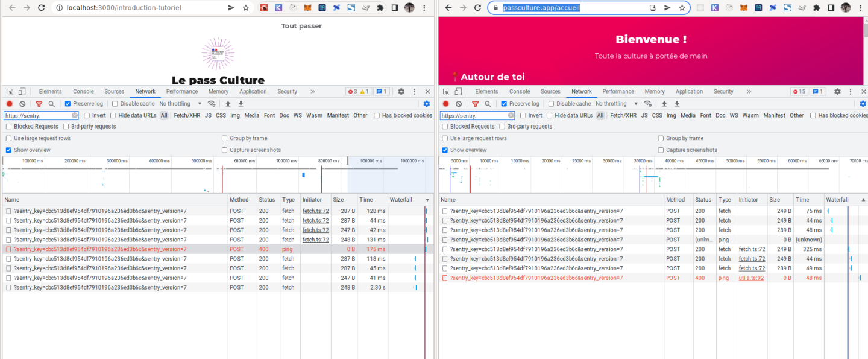Open Waterfall column sort arrow in right DevTools

pyautogui.click(x=863, y=200)
